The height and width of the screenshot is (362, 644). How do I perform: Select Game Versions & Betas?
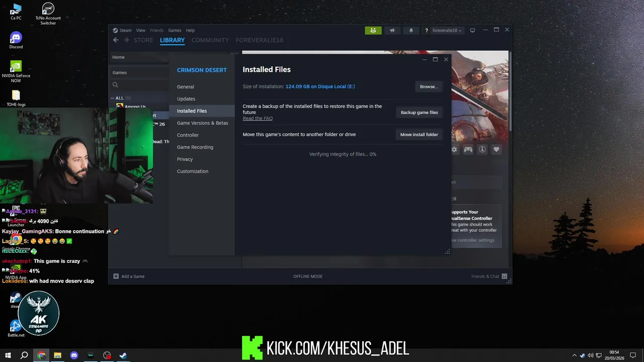coord(202,123)
